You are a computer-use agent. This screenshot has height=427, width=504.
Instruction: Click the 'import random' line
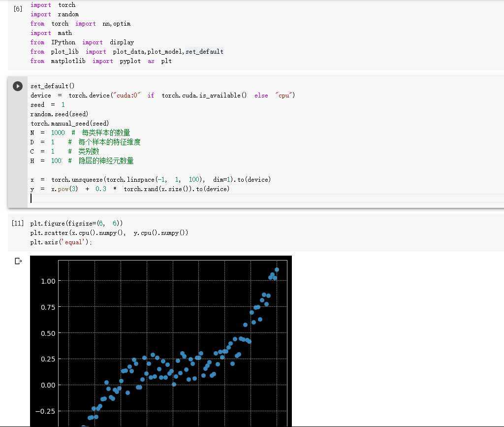(55, 14)
